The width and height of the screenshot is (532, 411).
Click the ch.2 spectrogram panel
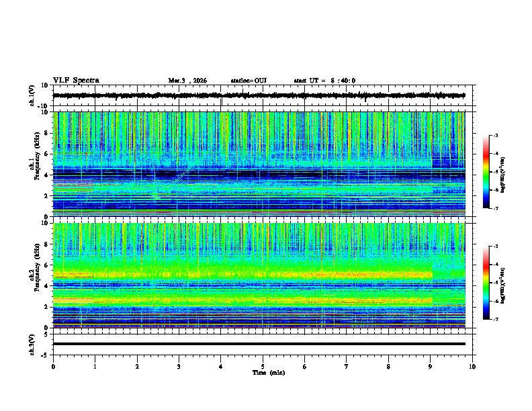tap(259, 275)
